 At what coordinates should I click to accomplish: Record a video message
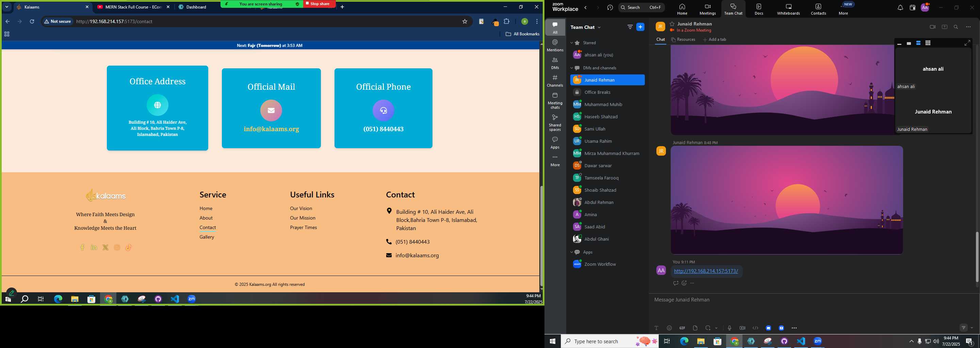(x=742, y=328)
